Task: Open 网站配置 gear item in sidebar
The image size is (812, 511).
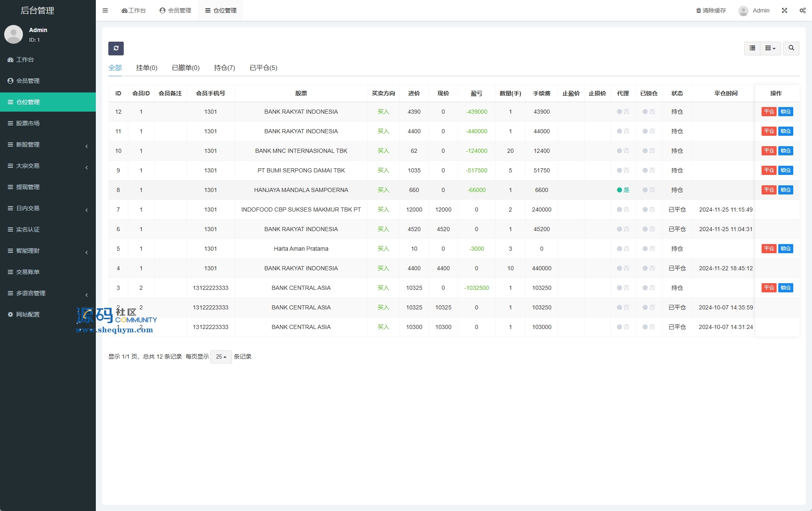Action: click(x=28, y=314)
